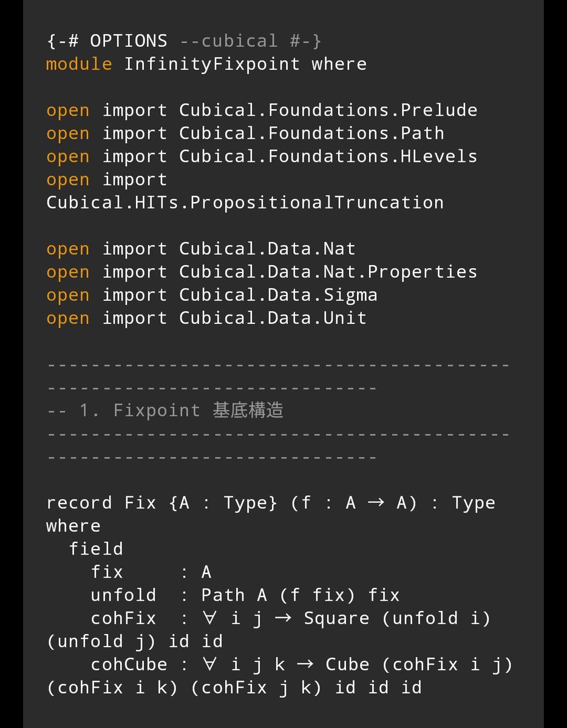Click Cubical.HITs.PropositionalTruncation module name

tap(245, 203)
